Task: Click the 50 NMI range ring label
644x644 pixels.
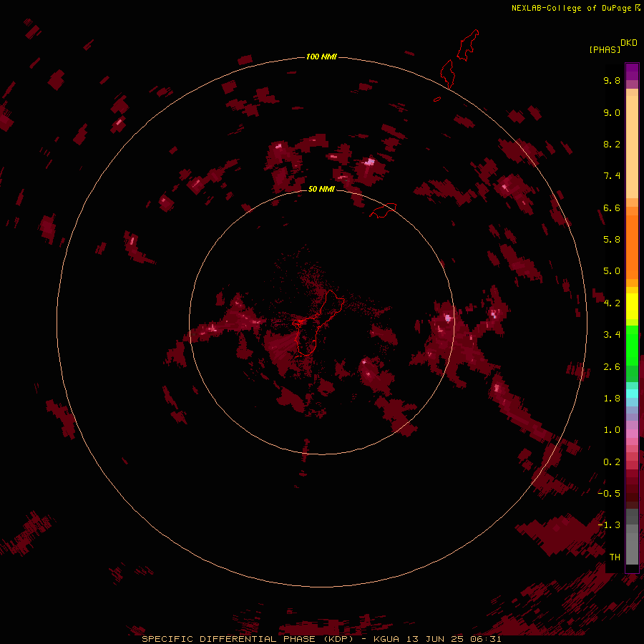Action: tap(321, 189)
